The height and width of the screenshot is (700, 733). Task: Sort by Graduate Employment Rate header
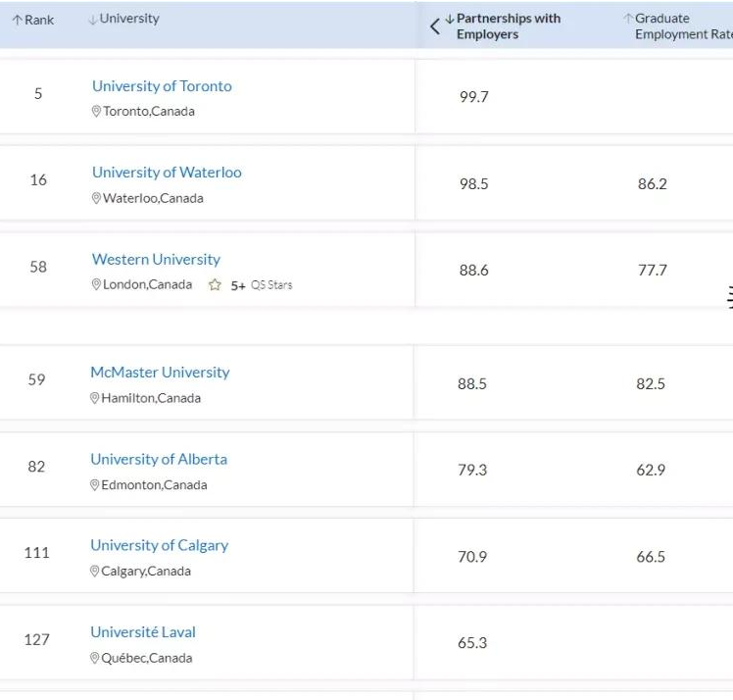point(678,26)
